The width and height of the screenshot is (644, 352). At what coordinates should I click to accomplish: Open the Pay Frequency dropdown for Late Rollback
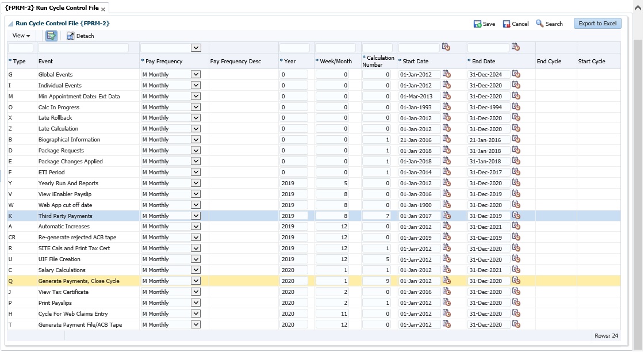click(195, 118)
